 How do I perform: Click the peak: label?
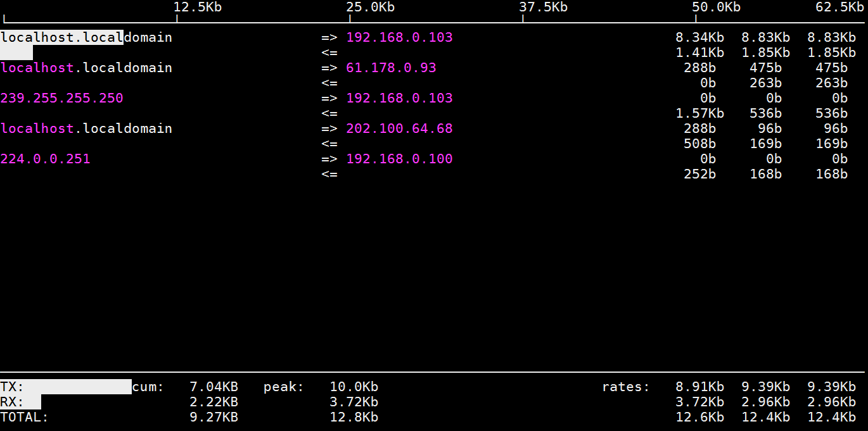click(x=284, y=387)
